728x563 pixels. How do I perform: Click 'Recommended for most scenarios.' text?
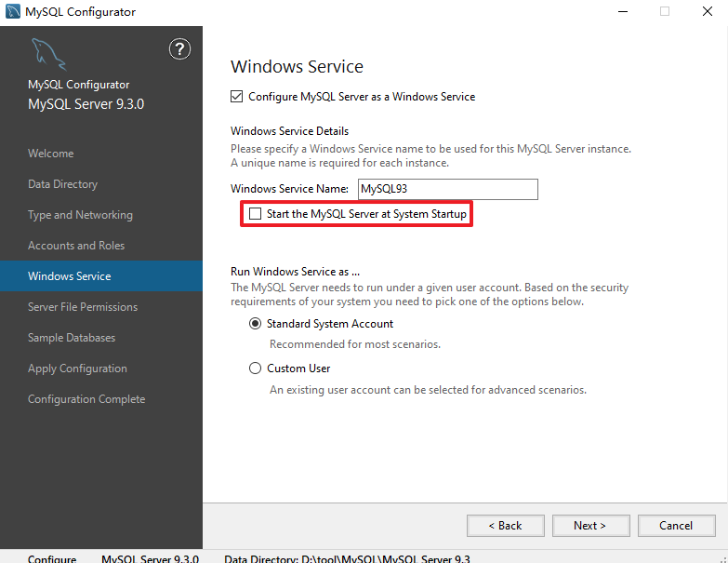click(355, 344)
